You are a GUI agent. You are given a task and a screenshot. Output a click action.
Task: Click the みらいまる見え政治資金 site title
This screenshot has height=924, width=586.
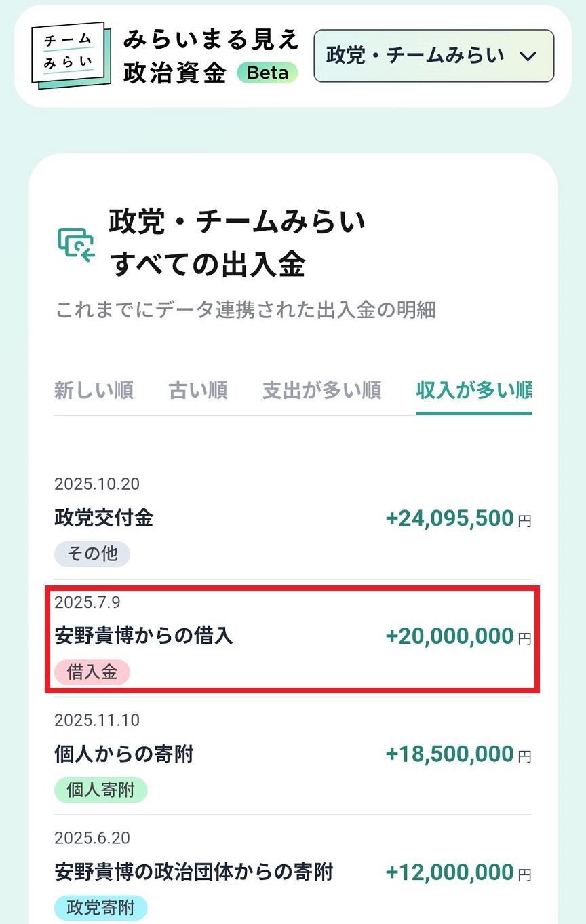[211, 56]
